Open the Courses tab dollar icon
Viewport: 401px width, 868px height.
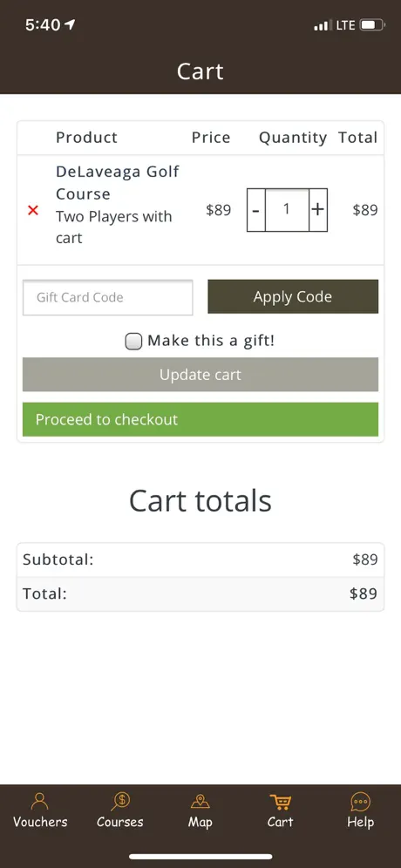tap(120, 801)
